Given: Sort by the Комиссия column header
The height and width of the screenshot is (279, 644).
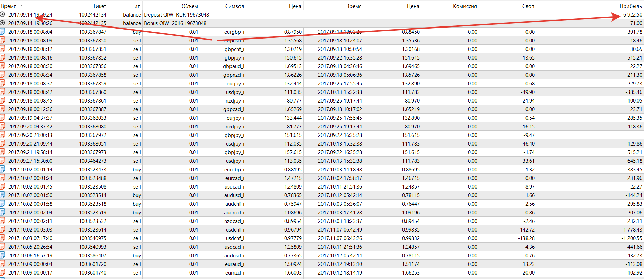Looking at the screenshot, I should click(x=465, y=6).
